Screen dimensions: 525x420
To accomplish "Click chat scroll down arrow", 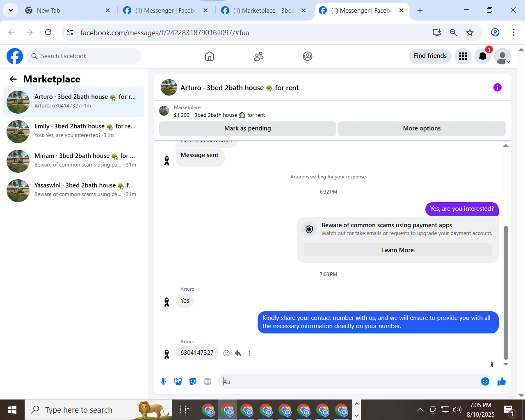I will click(506, 364).
